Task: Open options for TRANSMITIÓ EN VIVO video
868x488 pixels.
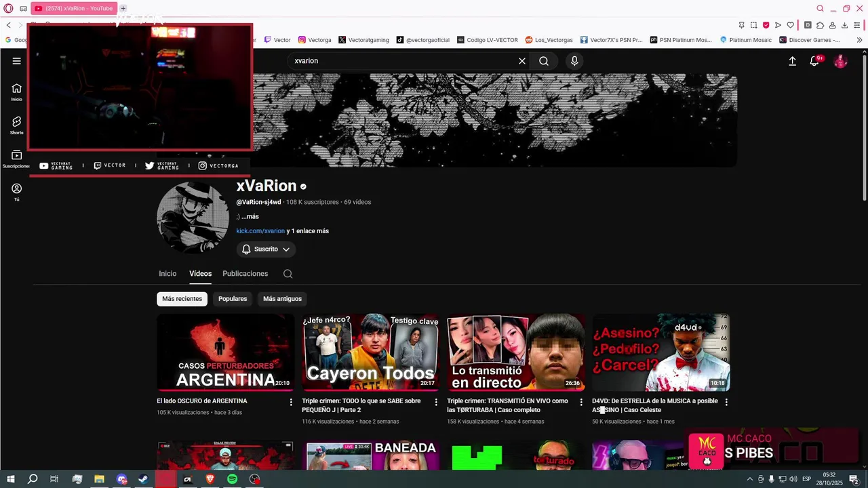Action: click(x=581, y=402)
